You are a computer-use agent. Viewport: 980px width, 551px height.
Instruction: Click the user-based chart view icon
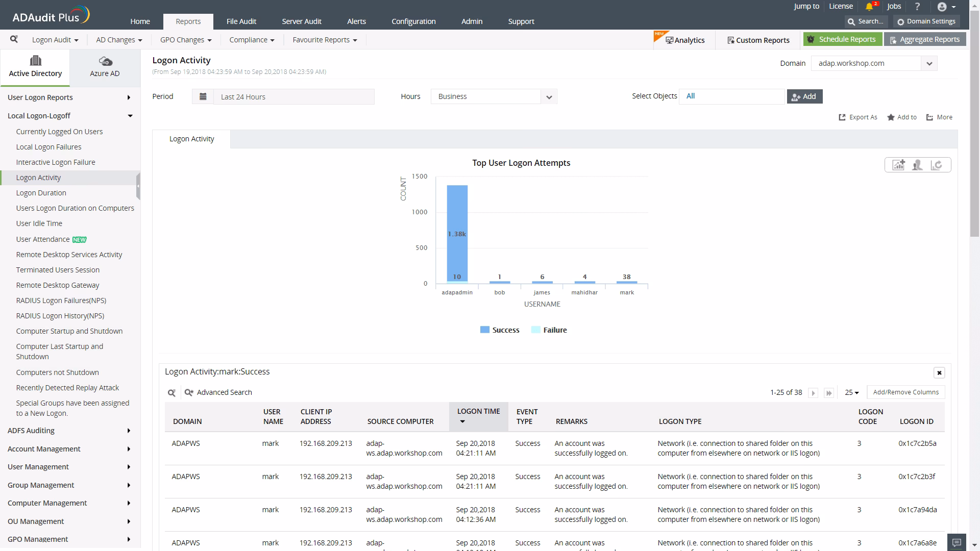[x=917, y=165]
